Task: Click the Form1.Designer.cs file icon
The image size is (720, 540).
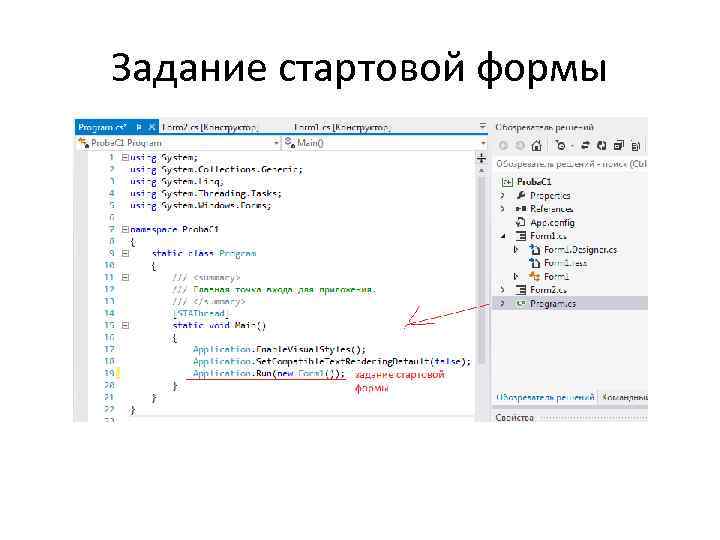Action: (x=534, y=249)
